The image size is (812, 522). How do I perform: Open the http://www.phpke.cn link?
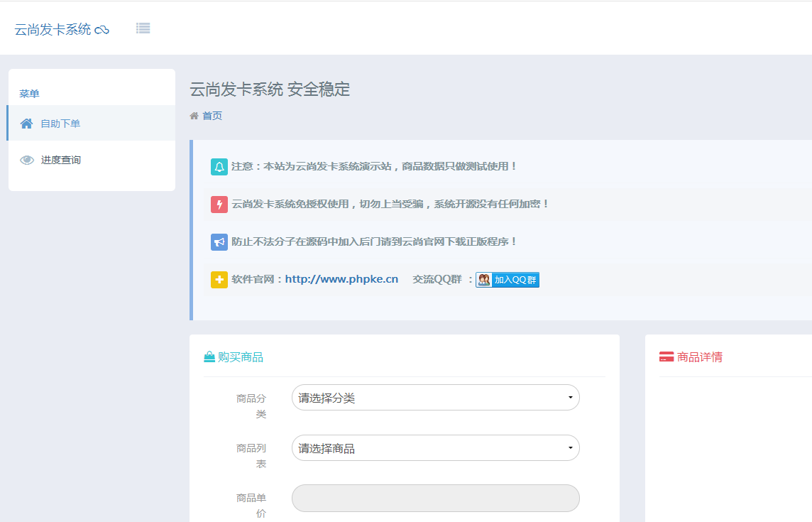pyautogui.click(x=341, y=279)
